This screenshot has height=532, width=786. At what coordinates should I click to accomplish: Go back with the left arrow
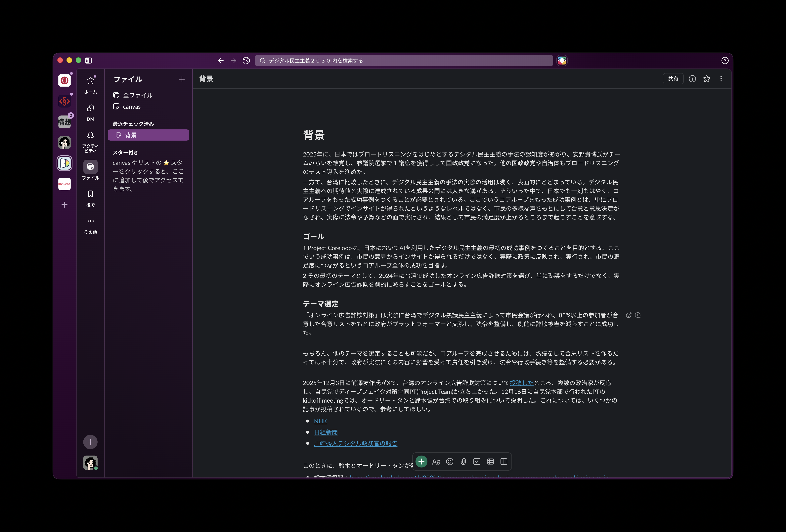(221, 61)
